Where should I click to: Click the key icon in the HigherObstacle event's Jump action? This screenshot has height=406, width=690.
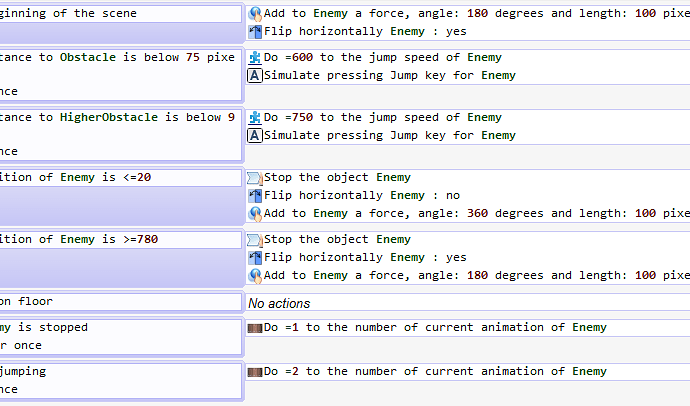pyautogui.click(x=255, y=136)
